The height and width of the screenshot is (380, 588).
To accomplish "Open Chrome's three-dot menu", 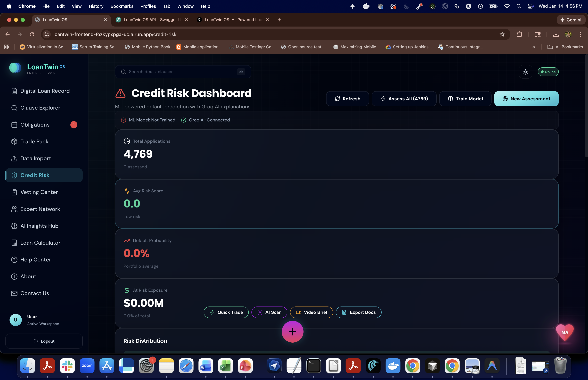I will point(580,35).
